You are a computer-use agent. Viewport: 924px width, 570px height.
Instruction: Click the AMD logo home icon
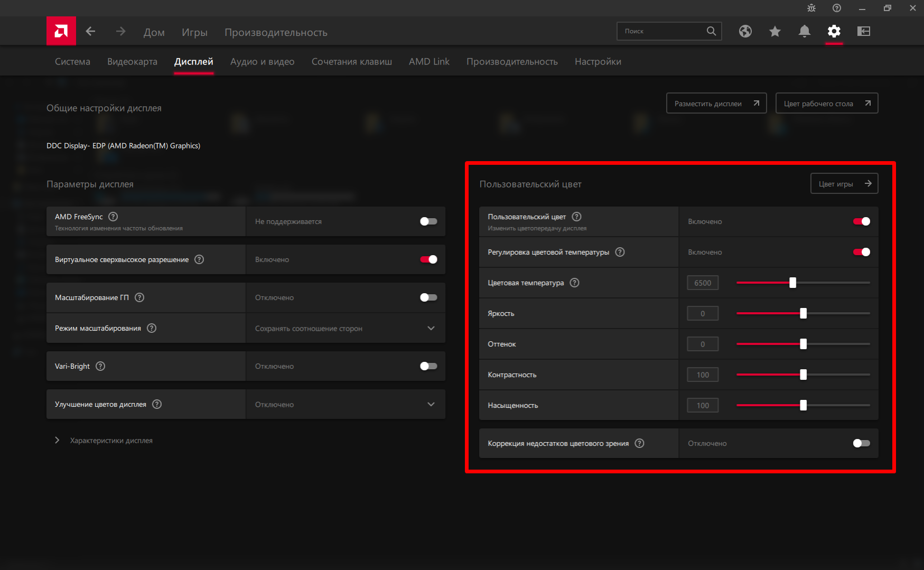[x=61, y=31]
